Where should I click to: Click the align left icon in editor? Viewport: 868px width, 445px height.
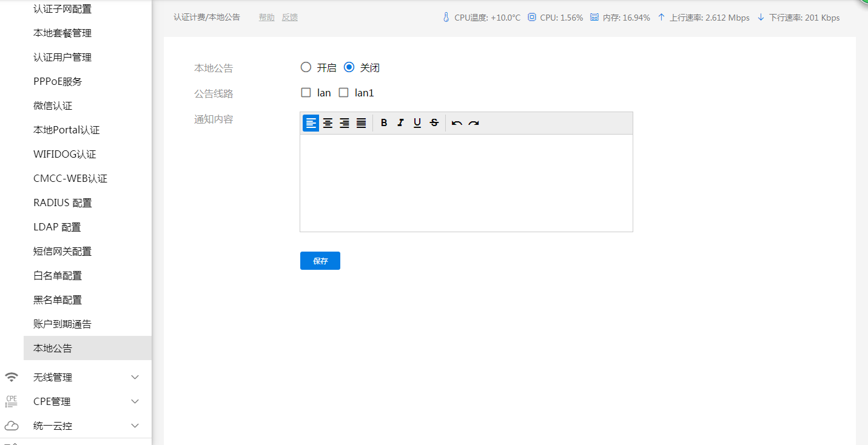click(x=311, y=123)
